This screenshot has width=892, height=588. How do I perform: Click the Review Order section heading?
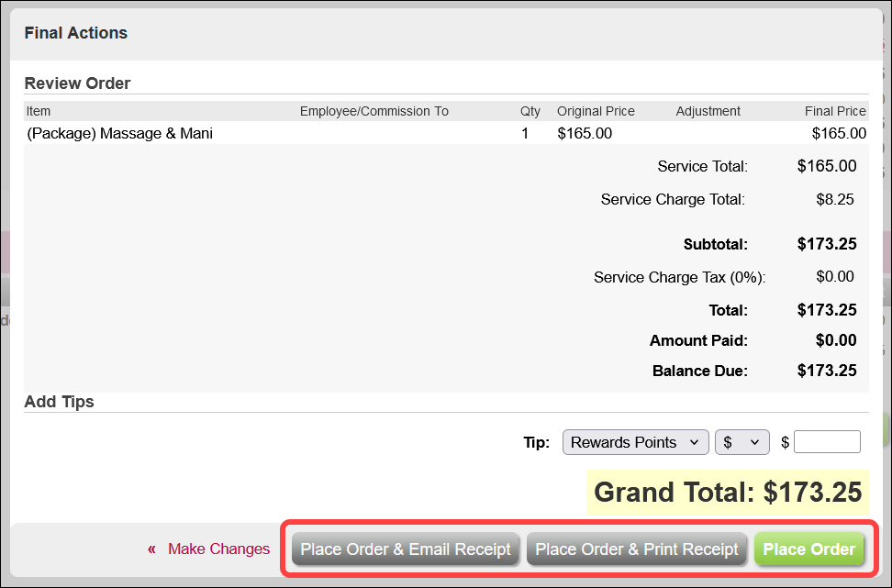pyautogui.click(x=77, y=83)
